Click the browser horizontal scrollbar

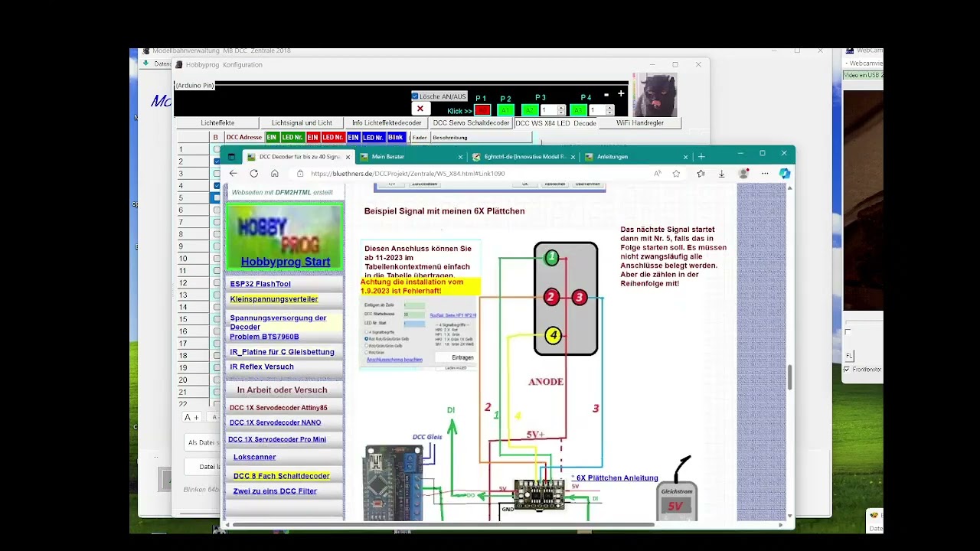[x=443, y=525]
